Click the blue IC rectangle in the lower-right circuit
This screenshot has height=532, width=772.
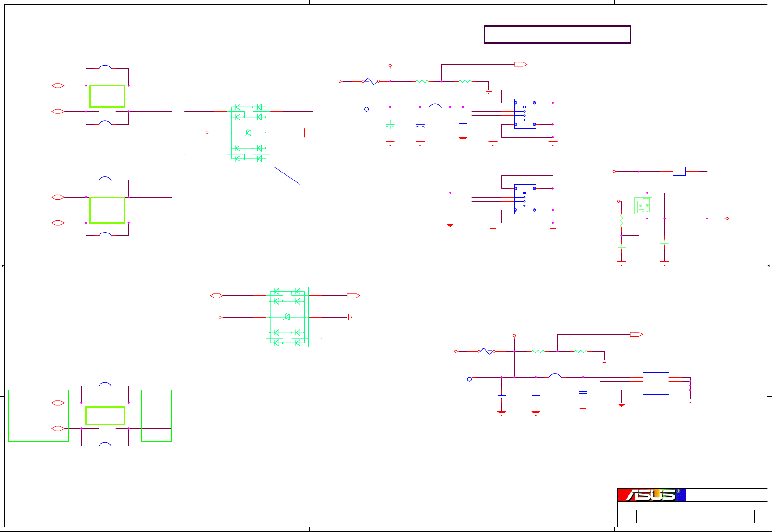[656, 384]
